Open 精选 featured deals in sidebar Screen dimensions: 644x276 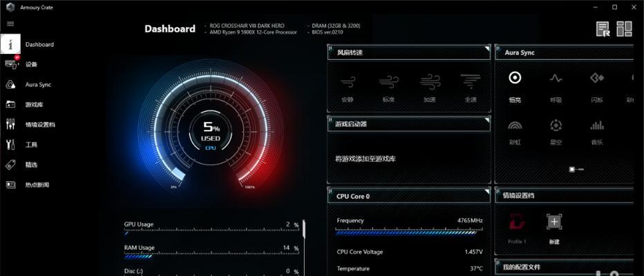pyautogui.click(x=31, y=165)
